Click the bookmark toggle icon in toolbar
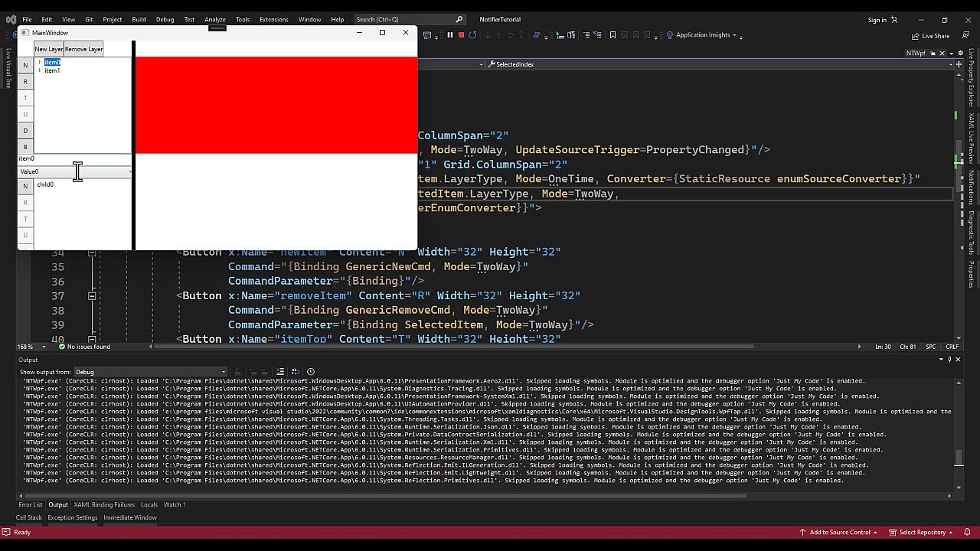Image resolution: width=980 pixels, height=551 pixels. (x=612, y=35)
